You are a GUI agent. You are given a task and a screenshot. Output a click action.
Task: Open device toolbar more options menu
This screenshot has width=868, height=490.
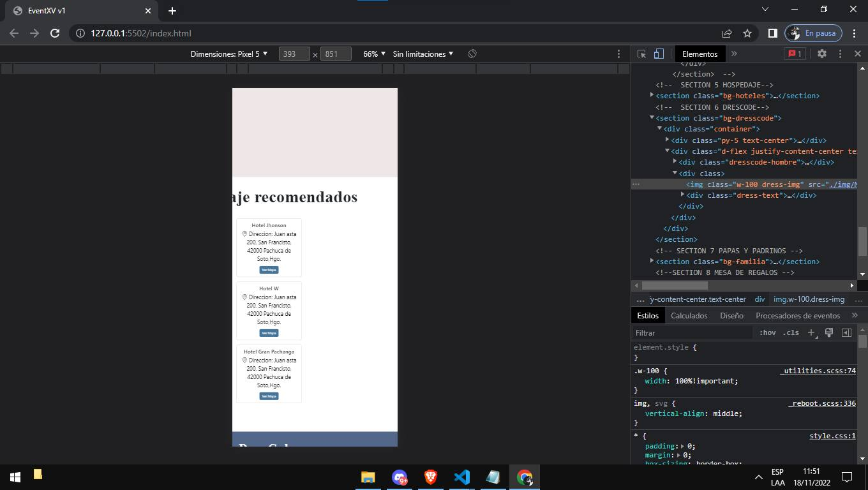point(618,54)
